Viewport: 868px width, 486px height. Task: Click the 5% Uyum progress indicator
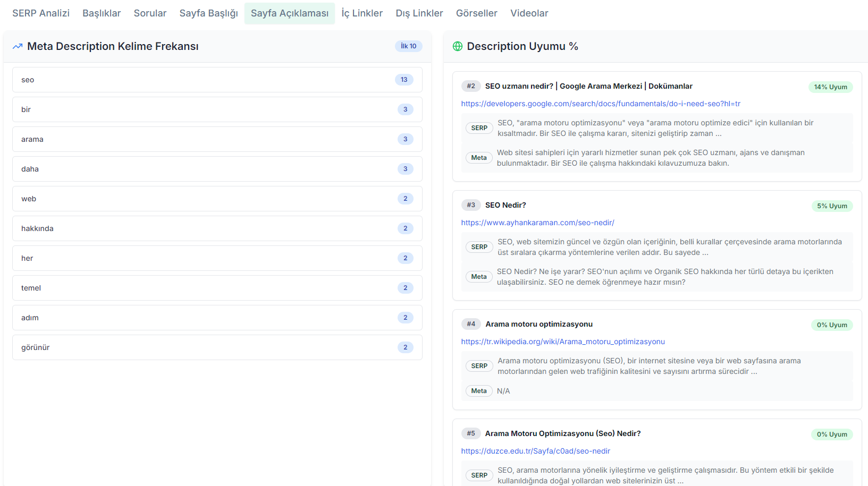[832, 206]
